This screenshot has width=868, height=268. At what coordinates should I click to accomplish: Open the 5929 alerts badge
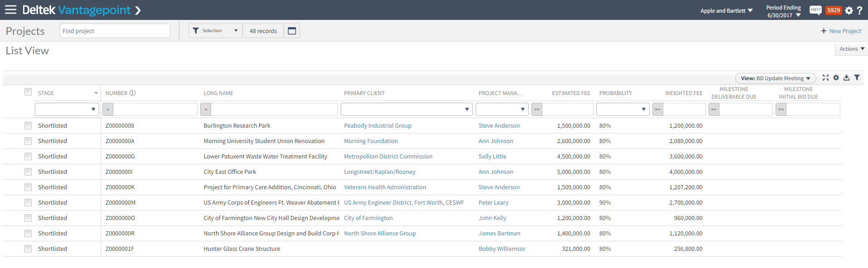click(x=834, y=10)
